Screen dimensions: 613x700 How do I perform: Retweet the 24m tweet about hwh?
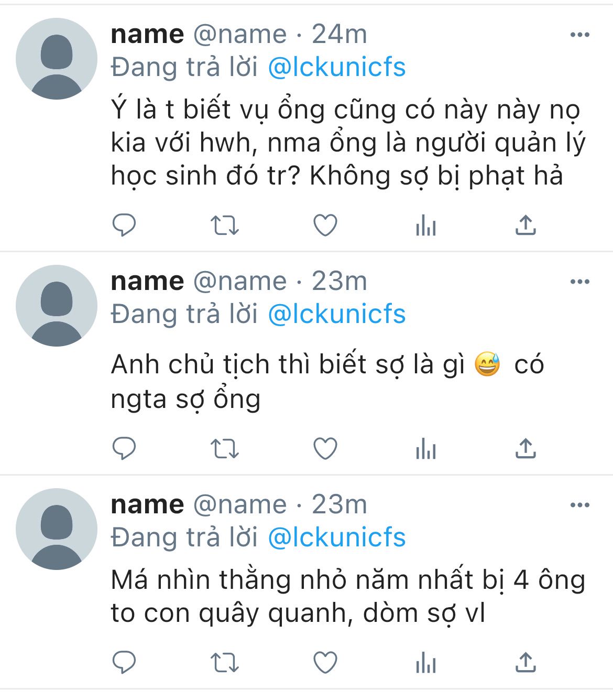[225, 225]
